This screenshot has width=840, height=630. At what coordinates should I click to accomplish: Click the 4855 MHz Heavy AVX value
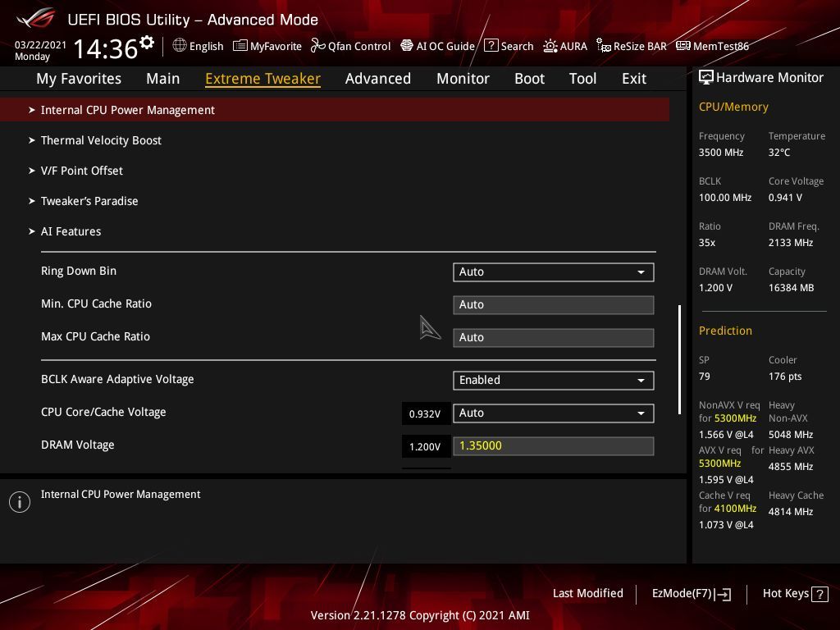coord(790,467)
